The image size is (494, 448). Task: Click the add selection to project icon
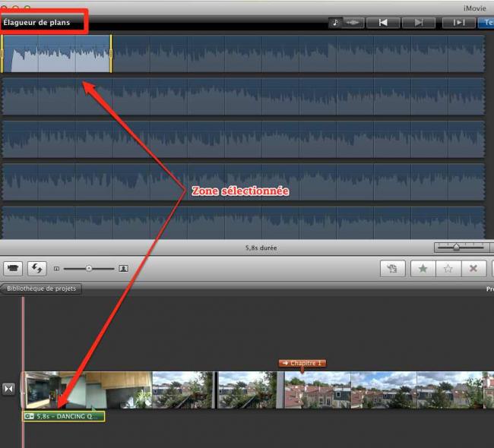[x=393, y=269]
